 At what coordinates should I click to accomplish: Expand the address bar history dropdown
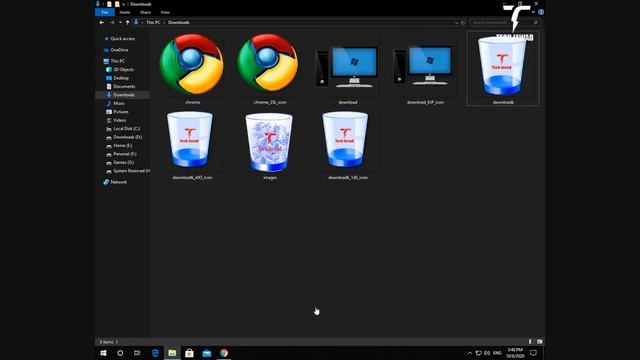[456, 23]
